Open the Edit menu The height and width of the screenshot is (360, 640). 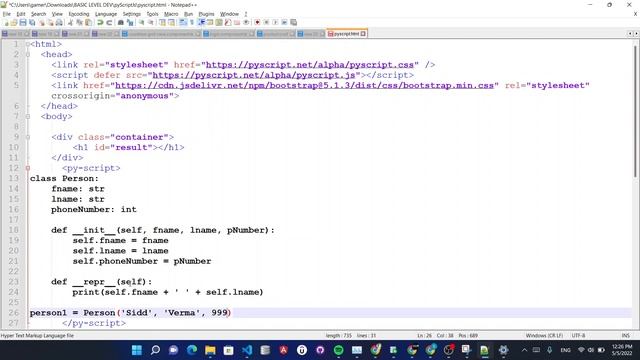click(21, 14)
